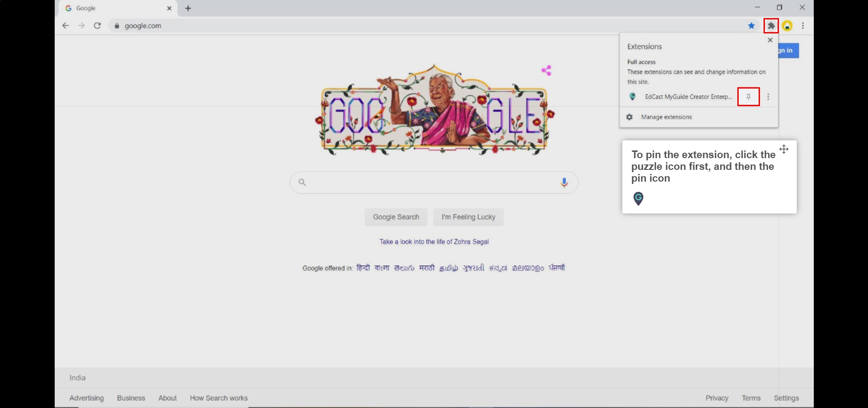Click the lock icon beside google.com

117,26
